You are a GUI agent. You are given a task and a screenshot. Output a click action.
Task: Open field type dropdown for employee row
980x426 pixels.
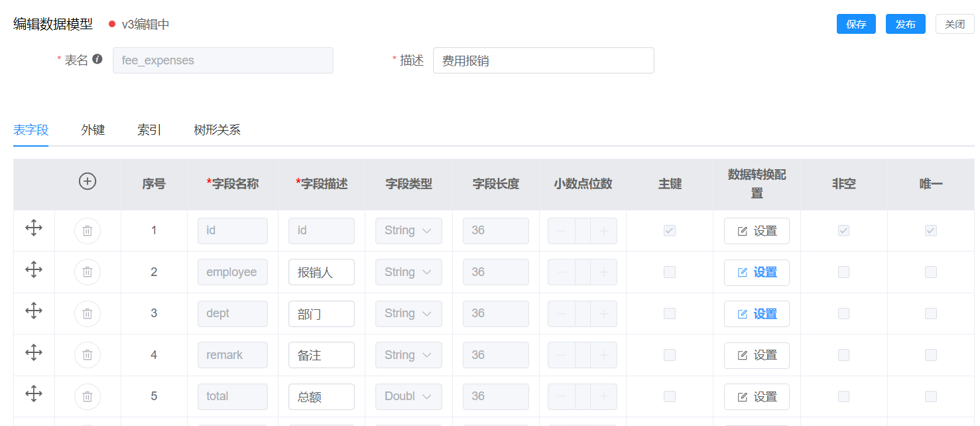pyautogui.click(x=408, y=272)
